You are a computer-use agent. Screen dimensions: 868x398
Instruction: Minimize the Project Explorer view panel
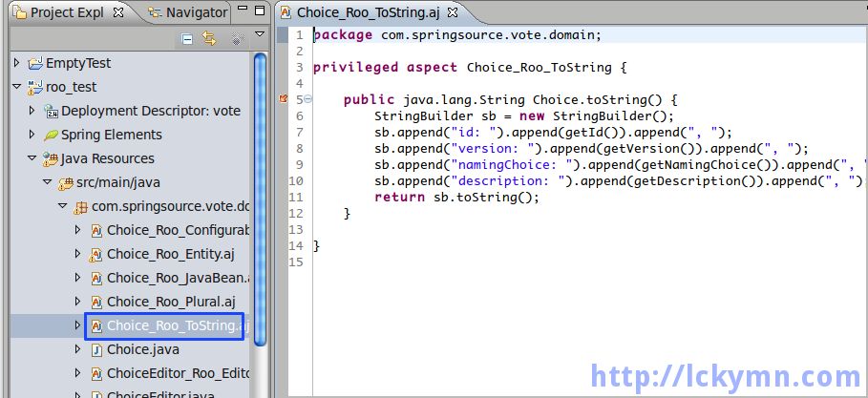[x=243, y=9]
